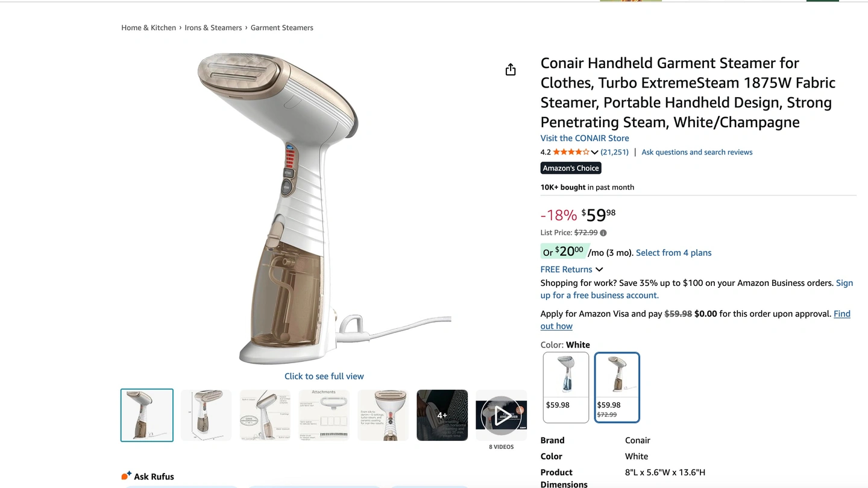Open Select from 4 plans options
Image resolution: width=868 pixels, height=488 pixels.
pyautogui.click(x=673, y=253)
